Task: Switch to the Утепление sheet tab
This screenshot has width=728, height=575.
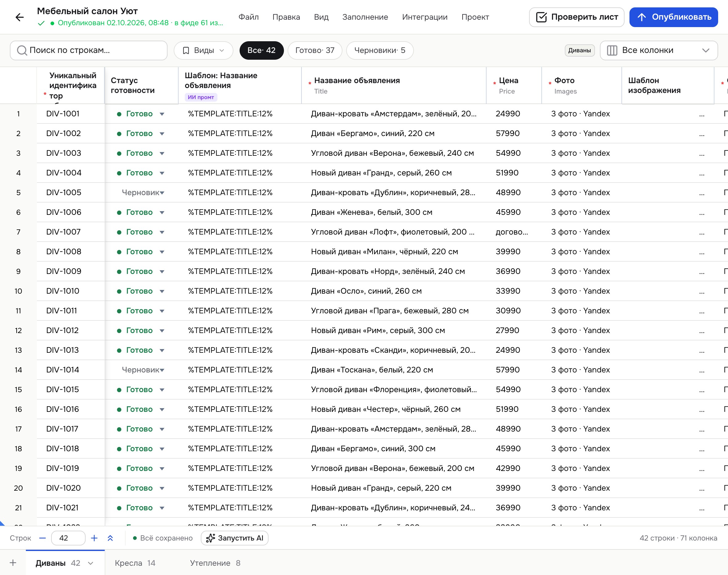Action: (x=215, y=563)
